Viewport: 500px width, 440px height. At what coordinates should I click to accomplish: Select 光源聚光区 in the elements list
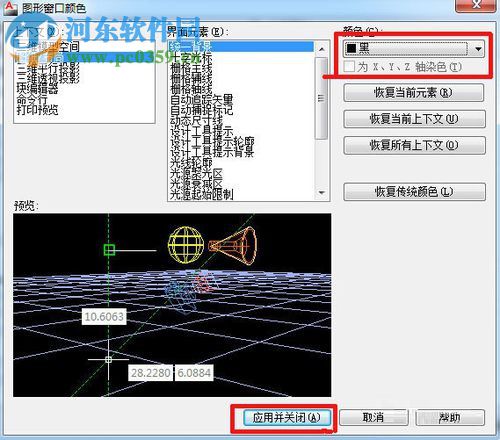click(x=196, y=173)
